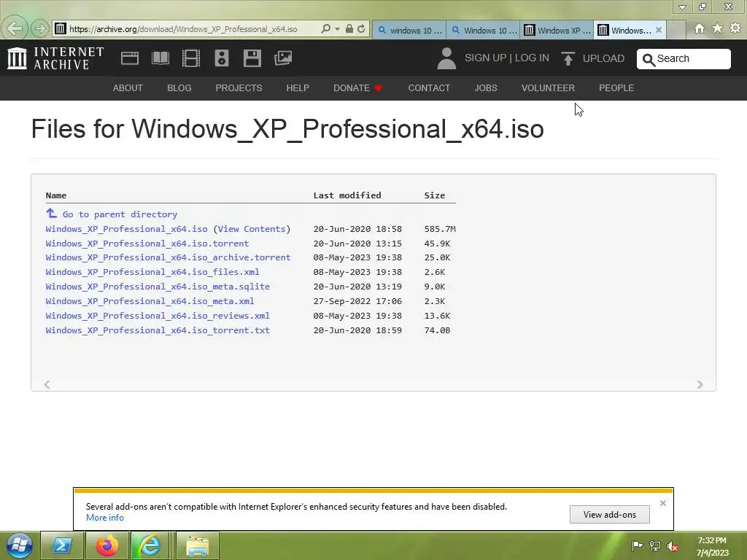The height and width of the screenshot is (560, 747).
Task: Click the file listing left scroll arrow
Action: 47,384
